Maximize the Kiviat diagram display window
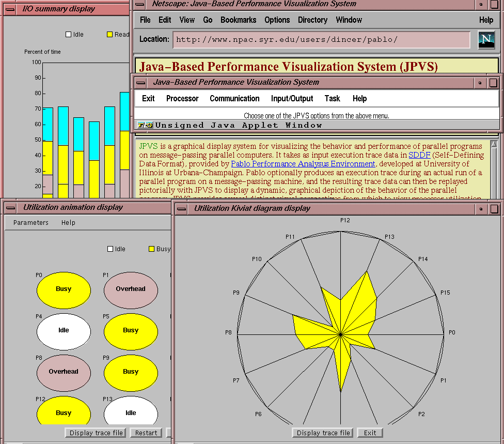The image size is (504, 444). pyautogui.click(x=494, y=209)
